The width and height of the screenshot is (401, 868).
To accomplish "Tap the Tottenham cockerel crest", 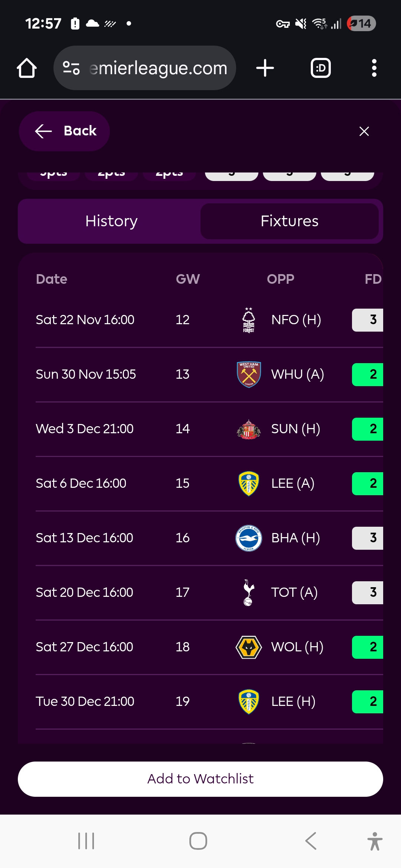I will [x=248, y=592].
